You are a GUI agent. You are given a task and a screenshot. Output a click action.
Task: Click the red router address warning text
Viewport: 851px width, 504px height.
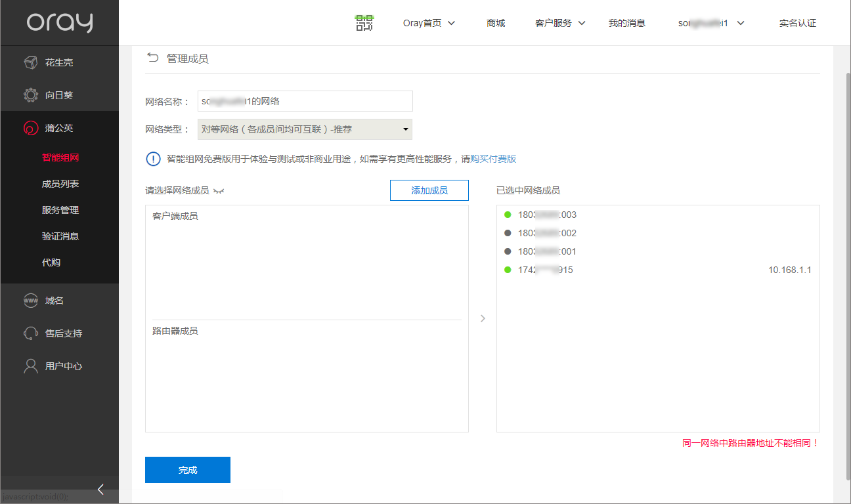(751, 443)
